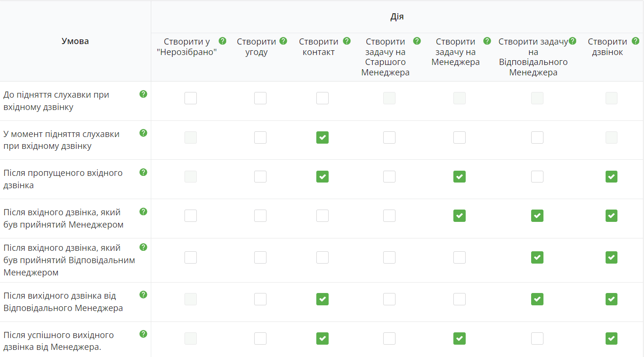Uncheck Створити задачу на Менеджера for successful outgoing call
Viewport: 644px width, 357px height.
click(460, 339)
